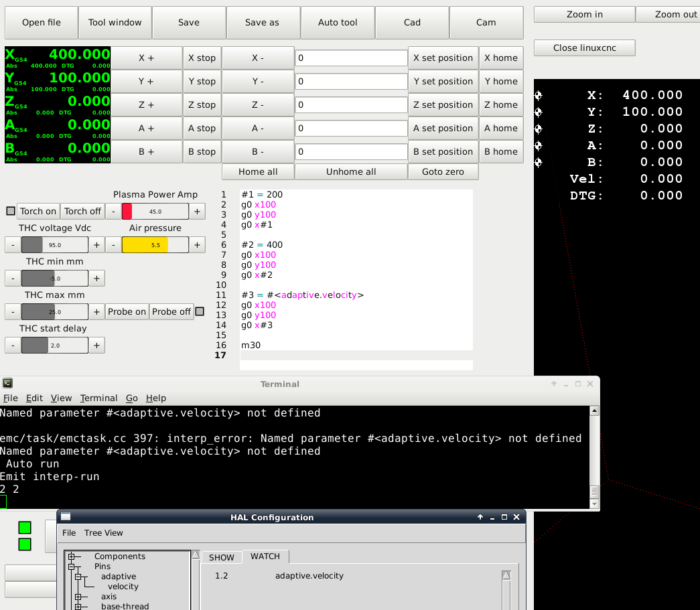Image resolution: width=700 pixels, height=610 pixels.
Task: Decrease THC min mm with minus
Action: (x=13, y=279)
